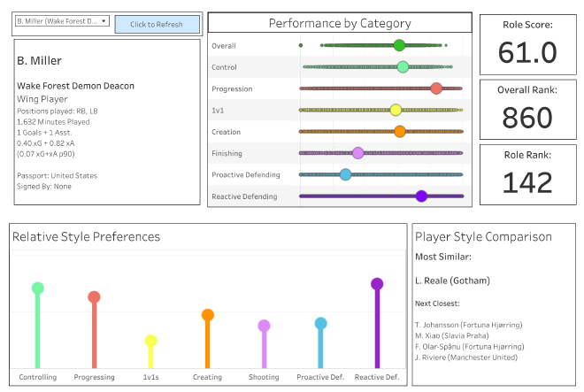Click the orange Creation score marker
584x392 pixels.
pyautogui.click(x=399, y=132)
